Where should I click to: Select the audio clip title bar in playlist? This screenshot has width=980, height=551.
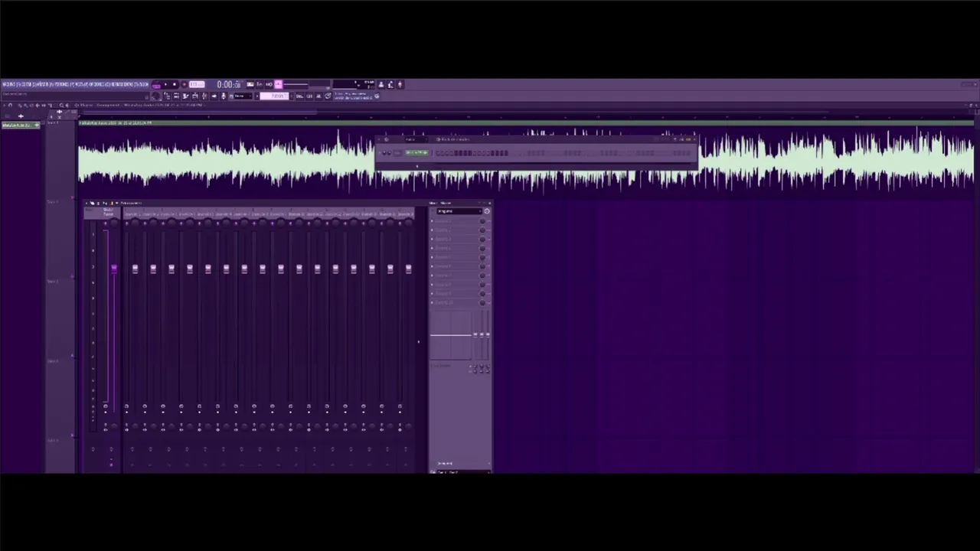tap(525, 122)
